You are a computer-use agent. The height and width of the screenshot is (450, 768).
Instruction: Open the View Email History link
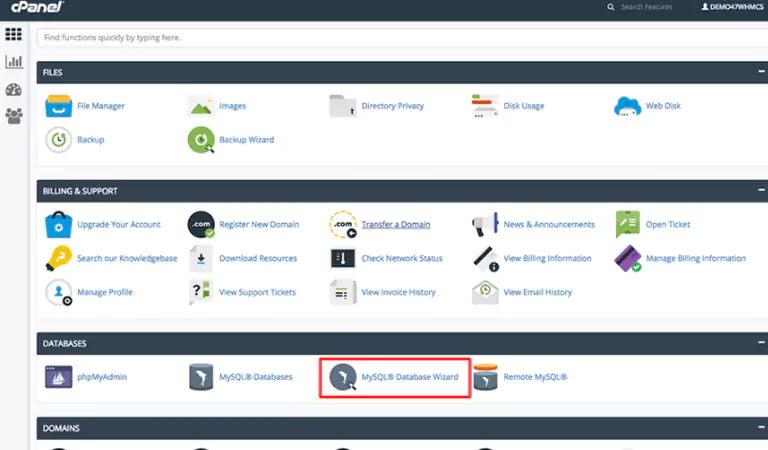[538, 292]
